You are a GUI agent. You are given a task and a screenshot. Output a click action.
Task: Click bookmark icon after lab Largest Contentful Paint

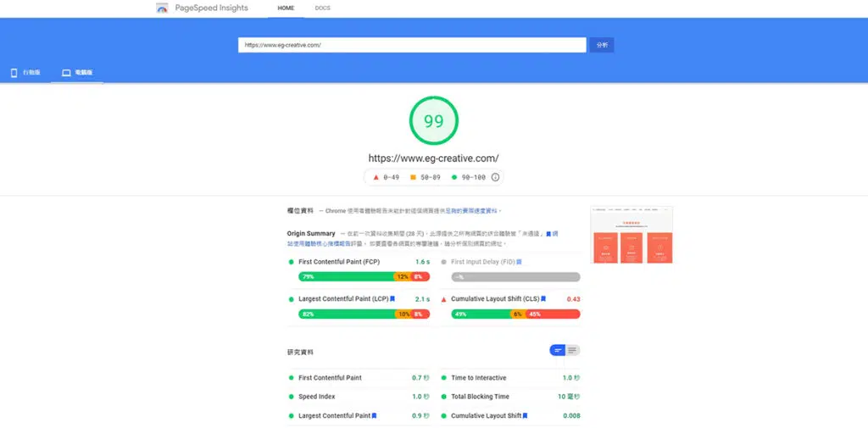tap(374, 416)
